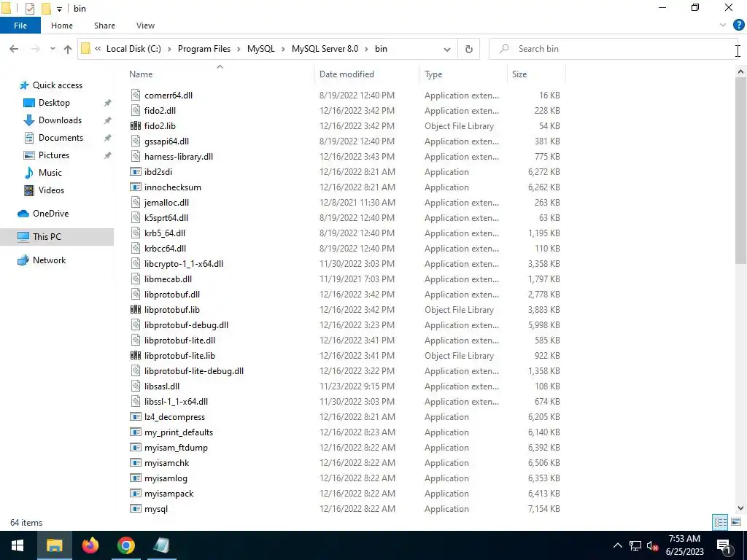Open the recent locations dropdown arrow

point(53,49)
